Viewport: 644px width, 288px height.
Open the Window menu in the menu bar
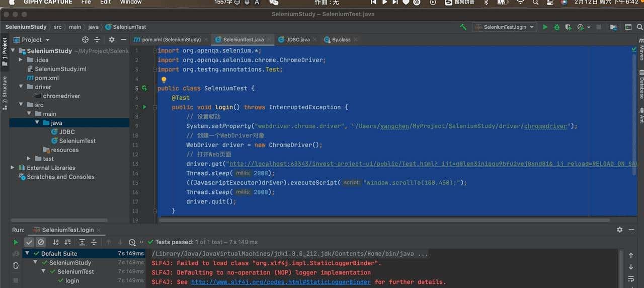(131, 3)
